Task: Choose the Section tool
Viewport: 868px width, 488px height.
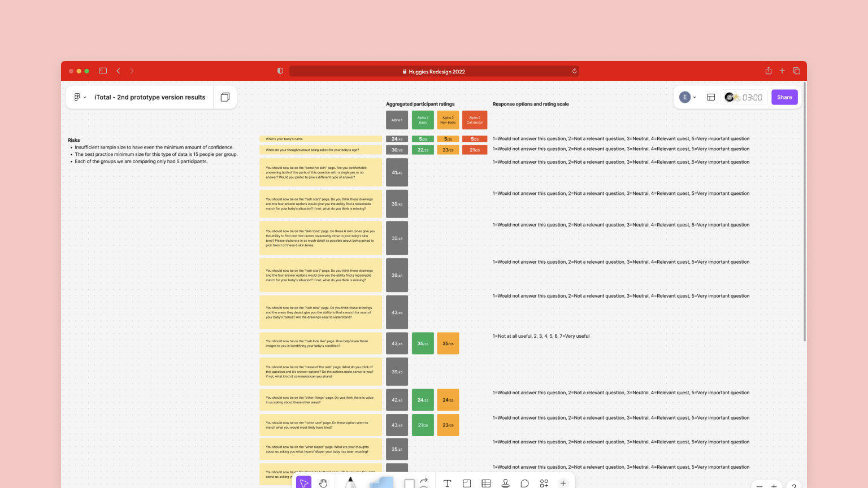Action: pyautogui.click(x=467, y=483)
